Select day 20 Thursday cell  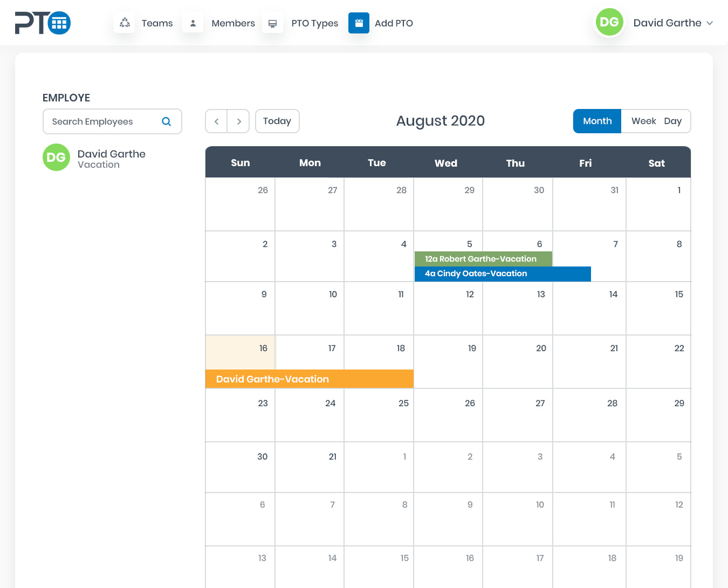pyautogui.click(x=518, y=361)
